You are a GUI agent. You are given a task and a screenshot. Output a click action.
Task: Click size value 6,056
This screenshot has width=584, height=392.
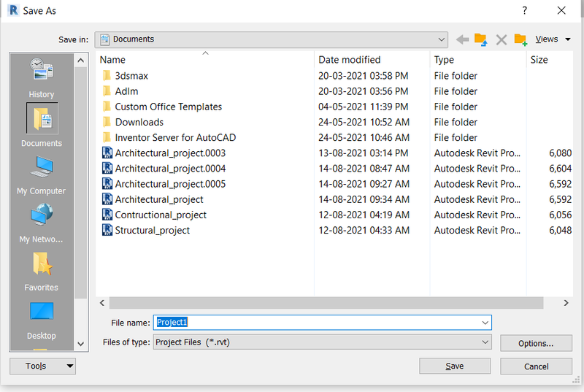pos(560,215)
